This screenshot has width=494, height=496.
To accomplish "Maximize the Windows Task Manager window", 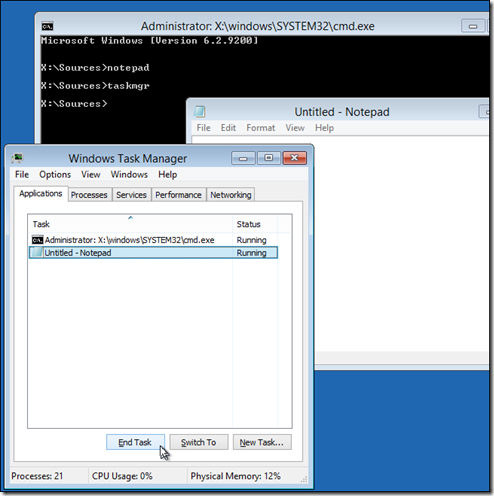I will (269, 158).
